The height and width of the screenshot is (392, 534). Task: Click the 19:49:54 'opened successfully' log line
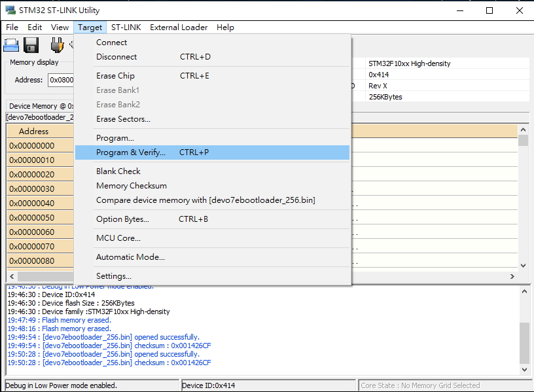(103, 337)
